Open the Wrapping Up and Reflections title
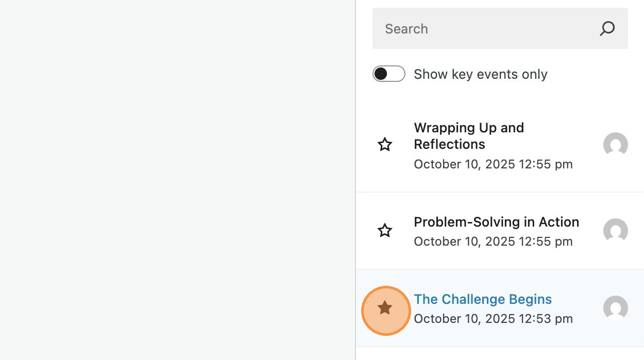644x360 pixels. 468,136
